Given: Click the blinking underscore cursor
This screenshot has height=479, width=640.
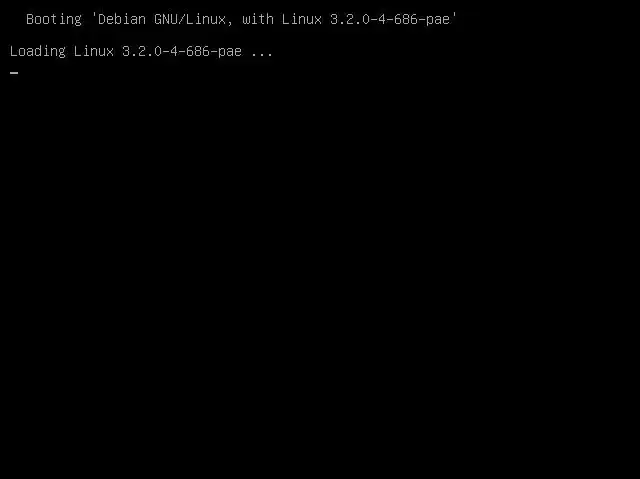Looking at the screenshot, I should (14, 73).
